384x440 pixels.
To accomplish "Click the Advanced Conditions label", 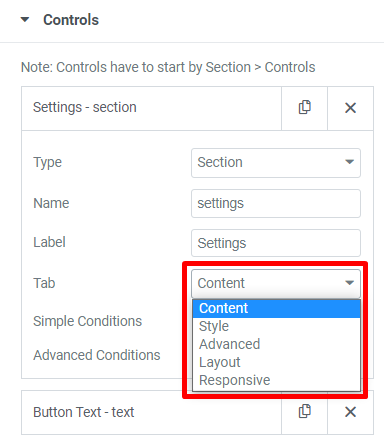I will click(x=97, y=355).
